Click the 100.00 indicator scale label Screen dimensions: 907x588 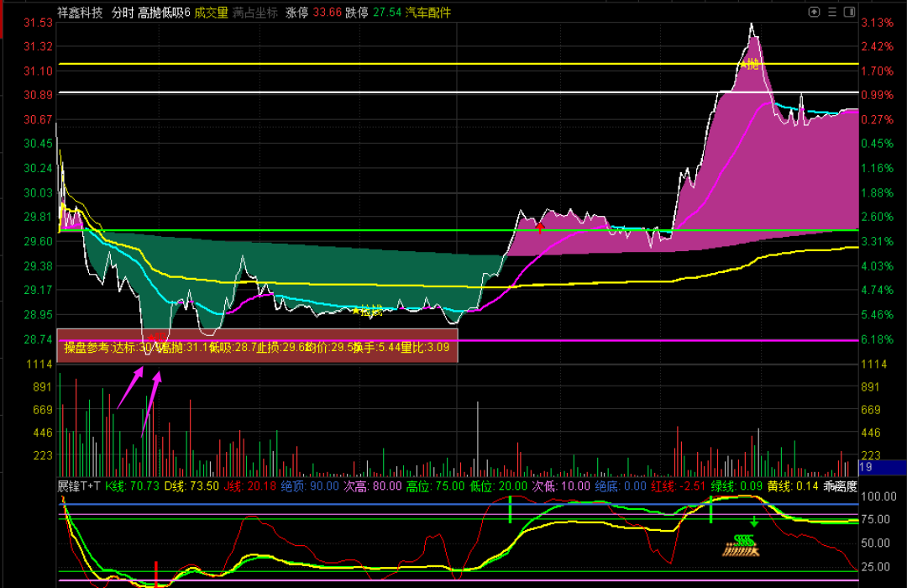click(878, 496)
